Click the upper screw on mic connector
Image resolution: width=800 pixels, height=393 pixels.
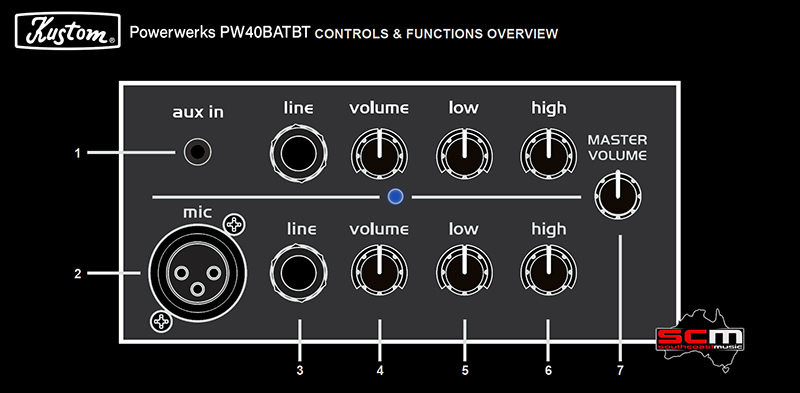pyautogui.click(x=234, y=224)
